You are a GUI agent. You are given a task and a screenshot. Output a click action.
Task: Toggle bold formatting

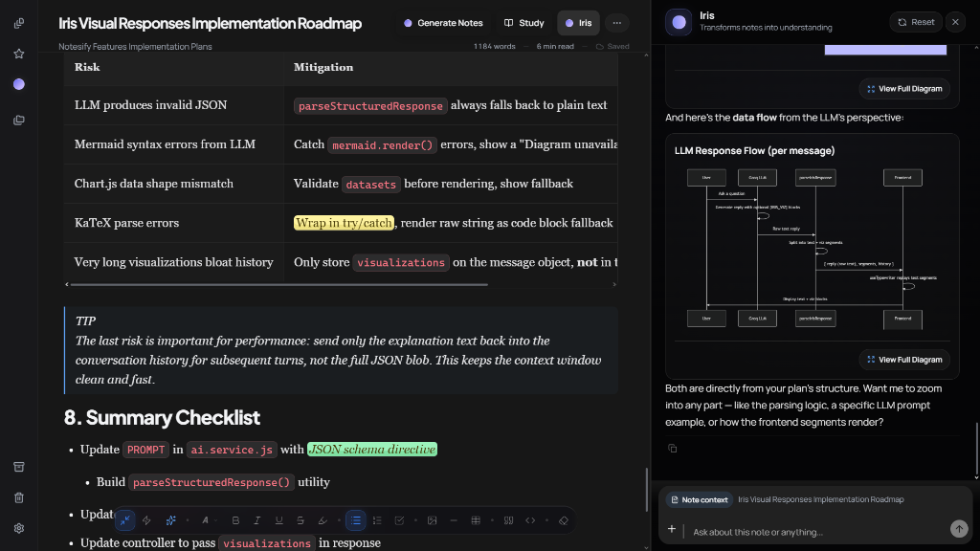(235, 520)
